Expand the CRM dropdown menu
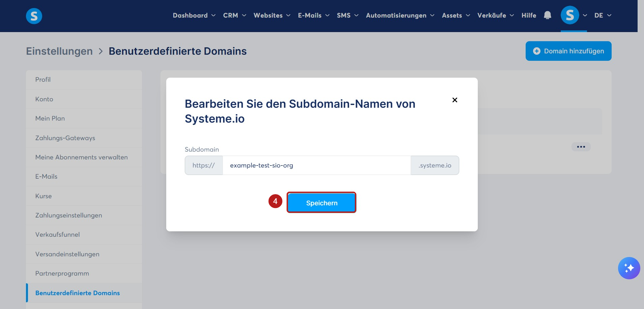This screenshot has height=309, width=644. (x=235, y=15)
